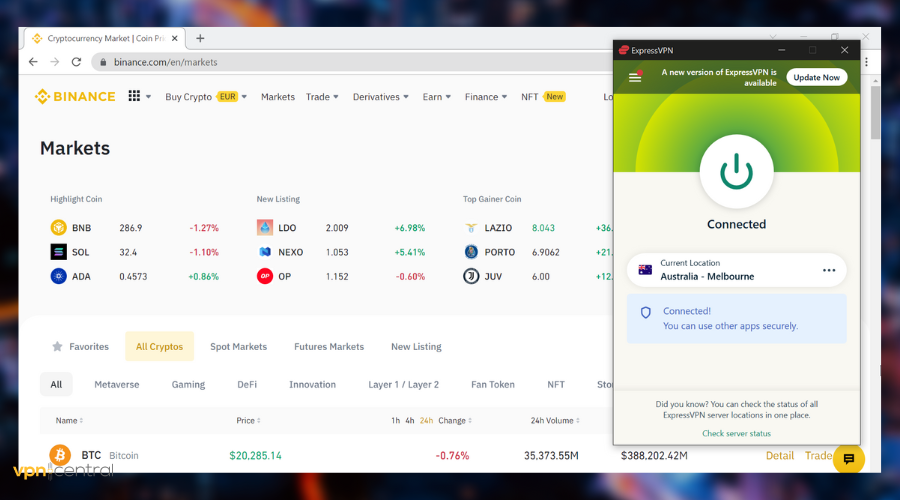Click the SOL coin icon
900x500 pixels.
(58, 251)
